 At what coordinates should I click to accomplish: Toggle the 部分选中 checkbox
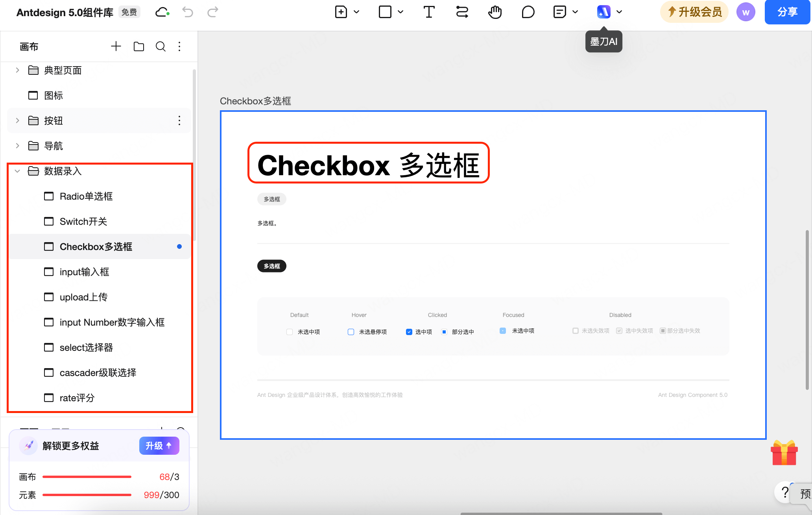click(444, 332)
